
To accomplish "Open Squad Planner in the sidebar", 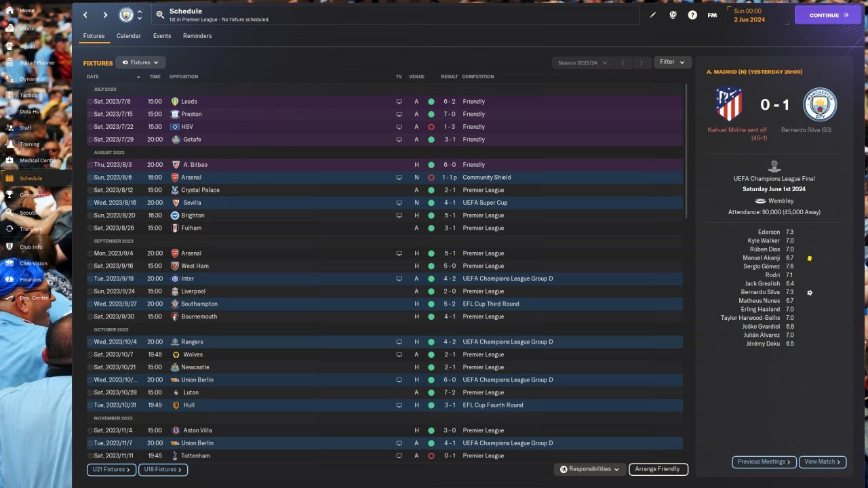I will [x=37, y=63].
